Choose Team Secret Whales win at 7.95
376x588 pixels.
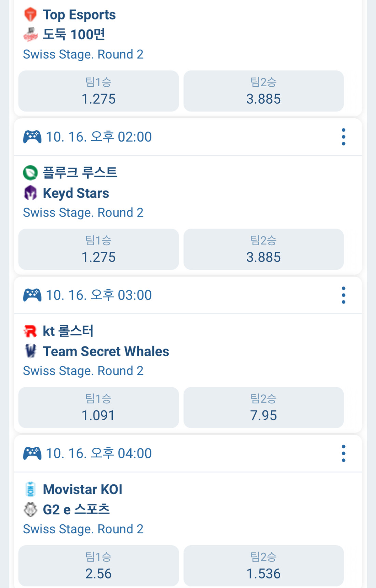(263, 407)
